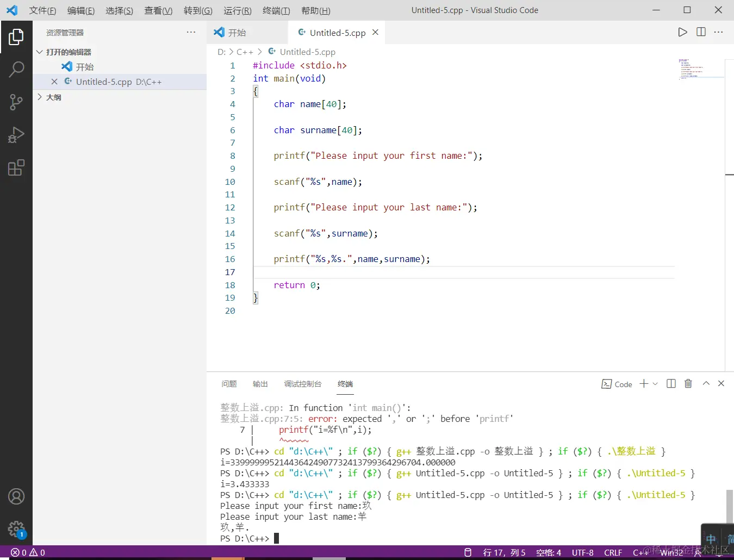This screenshot has width=734, height=560.
Task: Create a new terminal with plus icon
Action: point(644,383)
